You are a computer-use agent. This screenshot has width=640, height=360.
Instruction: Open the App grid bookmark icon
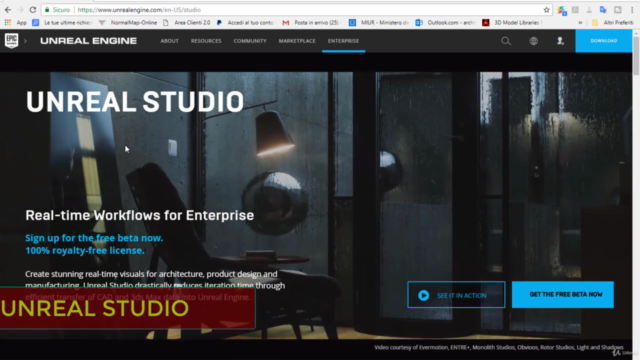click(x=8, y=22)
